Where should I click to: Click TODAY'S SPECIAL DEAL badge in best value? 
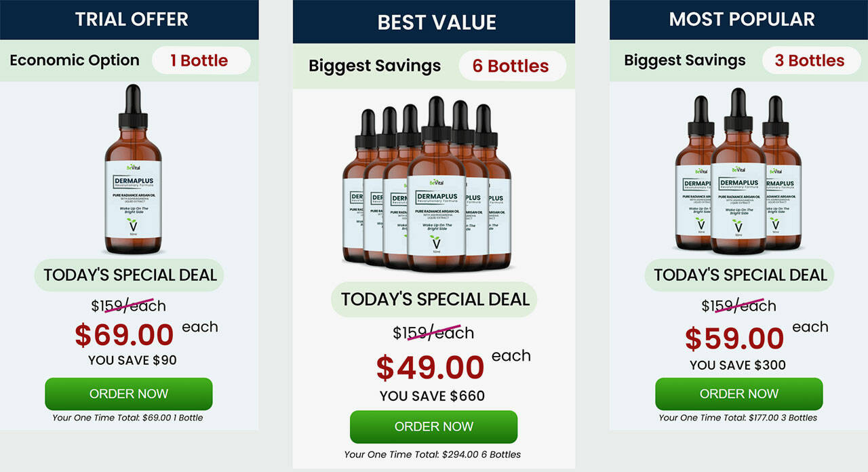(x=434, y=300)
